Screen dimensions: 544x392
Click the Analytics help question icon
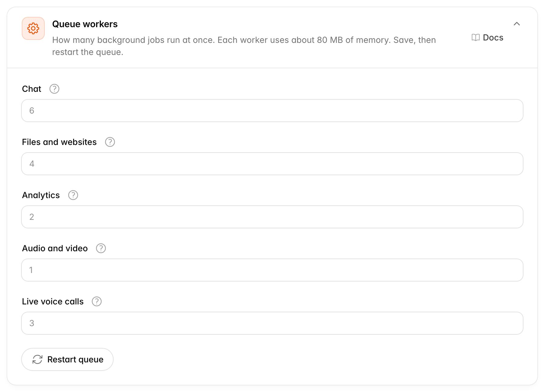73,195
